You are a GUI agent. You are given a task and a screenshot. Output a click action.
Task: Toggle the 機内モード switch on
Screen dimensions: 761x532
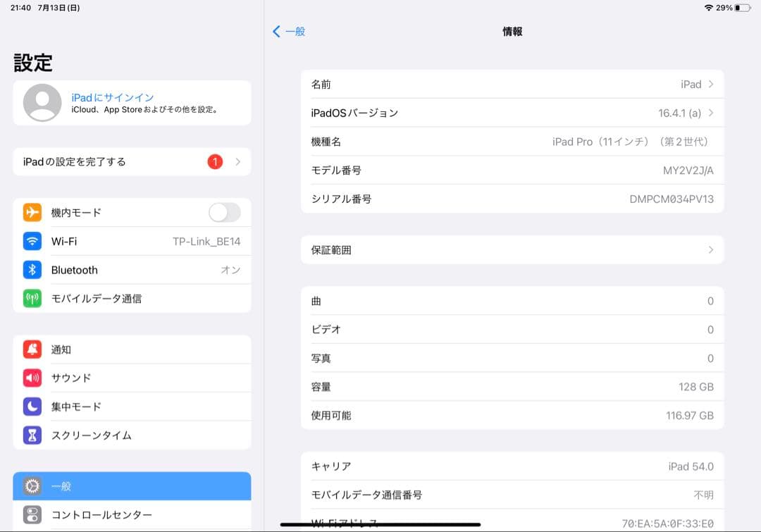point(224,212)
